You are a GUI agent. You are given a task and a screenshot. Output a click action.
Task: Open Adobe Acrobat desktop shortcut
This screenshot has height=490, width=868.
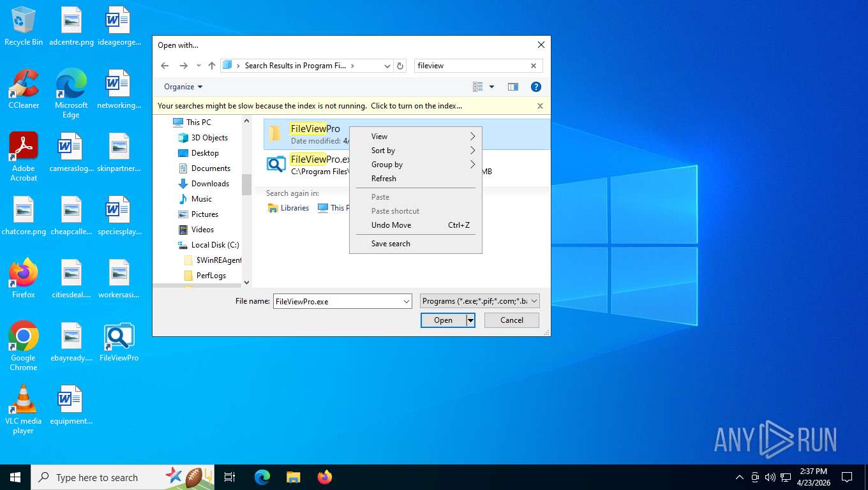pos(24,157)
